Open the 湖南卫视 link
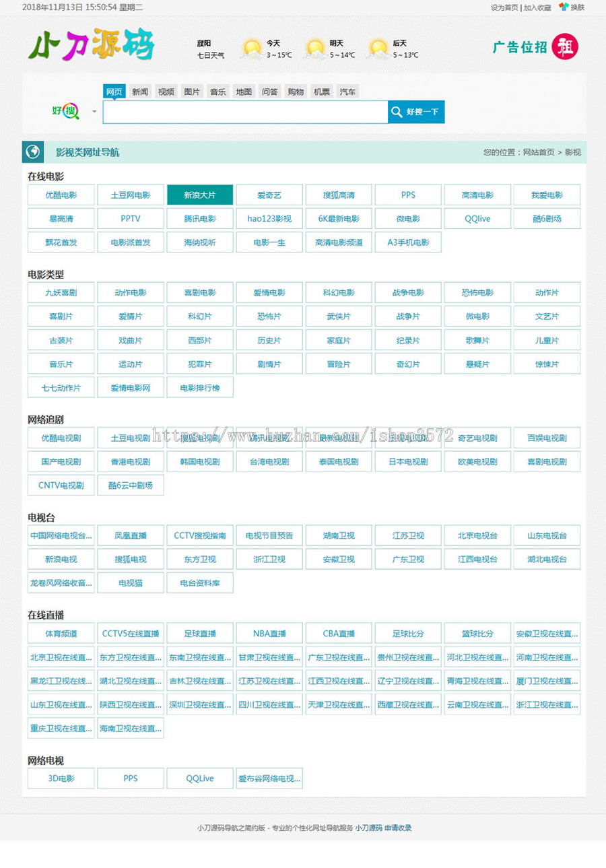606x868 pixels. coord(339,536)
